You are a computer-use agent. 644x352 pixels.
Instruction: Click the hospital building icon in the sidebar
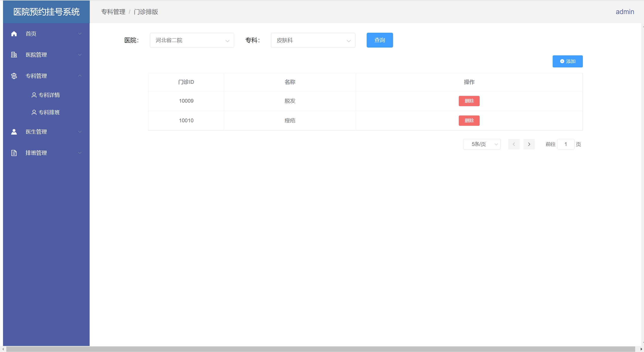(x=14, y=55)
